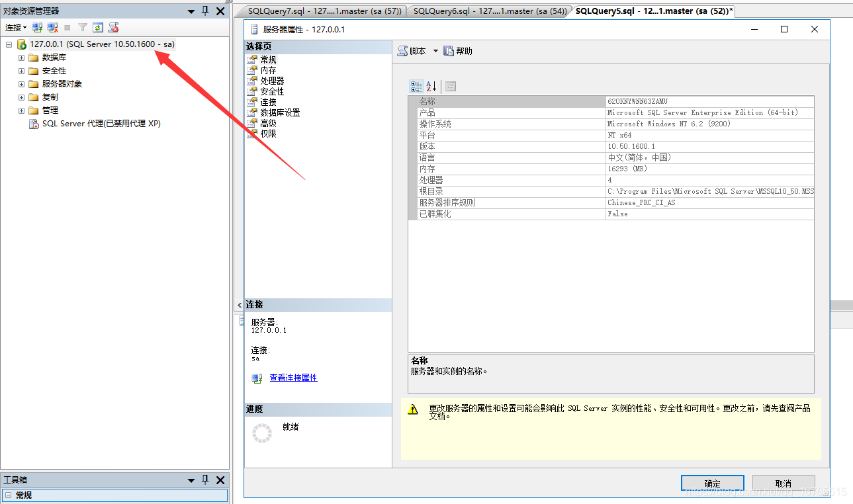Click the 10.50.1600.1 version value

coord(631,147)
